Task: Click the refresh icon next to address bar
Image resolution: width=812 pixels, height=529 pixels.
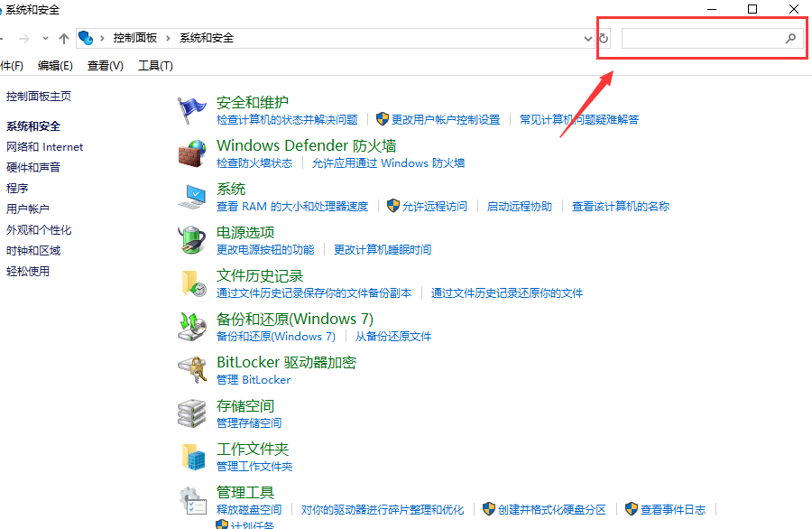Action: click(x=604, y=38)
